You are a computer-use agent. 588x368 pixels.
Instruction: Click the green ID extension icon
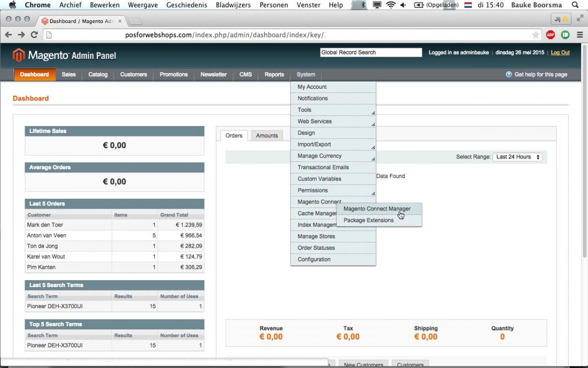[x=565, y=35]
